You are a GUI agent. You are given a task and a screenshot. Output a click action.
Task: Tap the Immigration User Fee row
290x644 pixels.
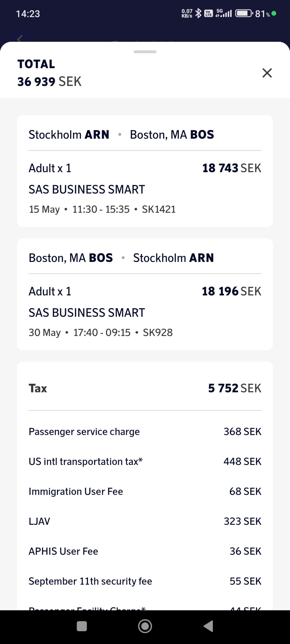[x=145, y=491]
